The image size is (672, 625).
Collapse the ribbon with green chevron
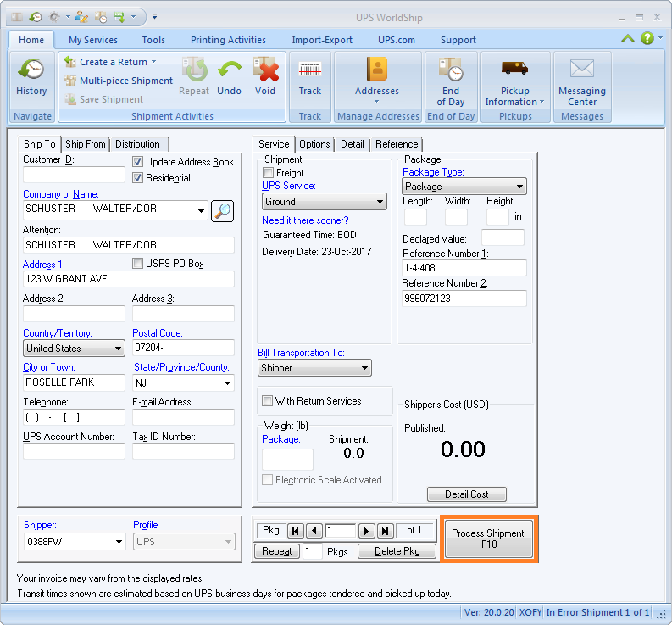coord(628,39)
